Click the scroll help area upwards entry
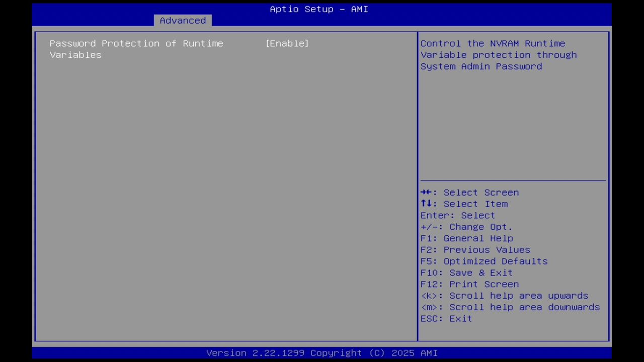 tap(504, 295)
